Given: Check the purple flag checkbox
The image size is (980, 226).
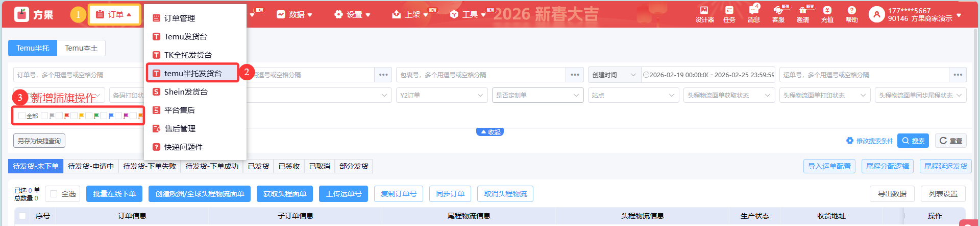Looking at the screenshot, I should click(118, 116).
